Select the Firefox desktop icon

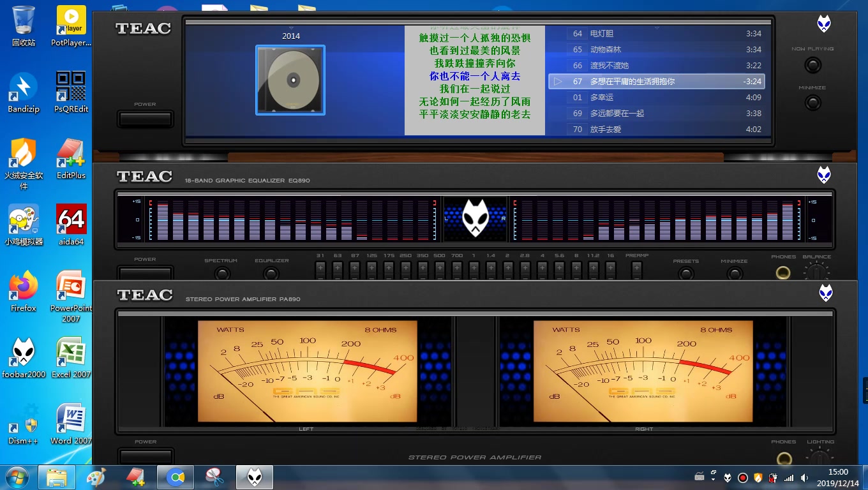24,292
